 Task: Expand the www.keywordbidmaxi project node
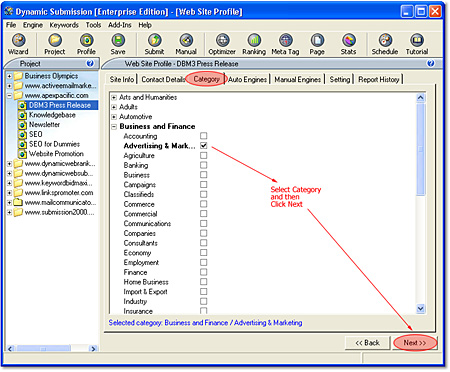9,183
